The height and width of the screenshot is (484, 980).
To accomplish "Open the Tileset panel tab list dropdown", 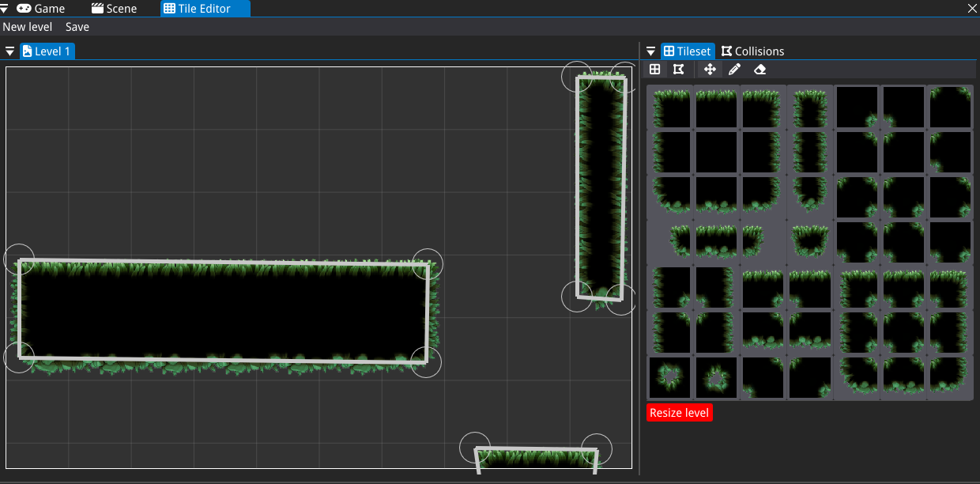I will 650,51.
